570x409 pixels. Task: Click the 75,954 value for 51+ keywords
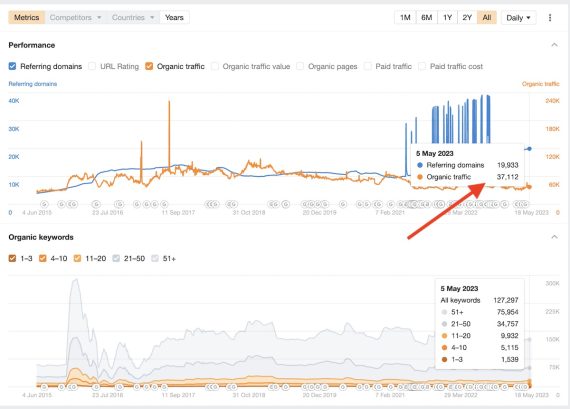click(x=507, y=312)
